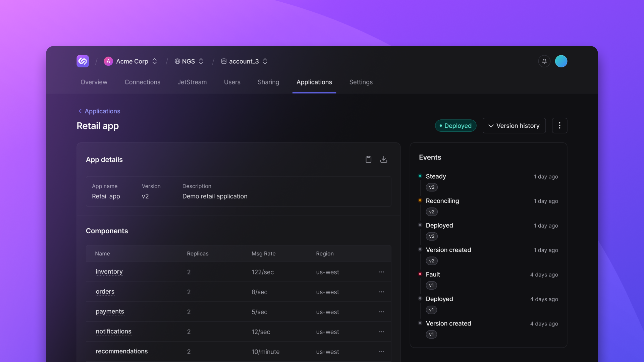Click the download icon in App details
This screenshot has width=644, height=362.
coord(383,159)
